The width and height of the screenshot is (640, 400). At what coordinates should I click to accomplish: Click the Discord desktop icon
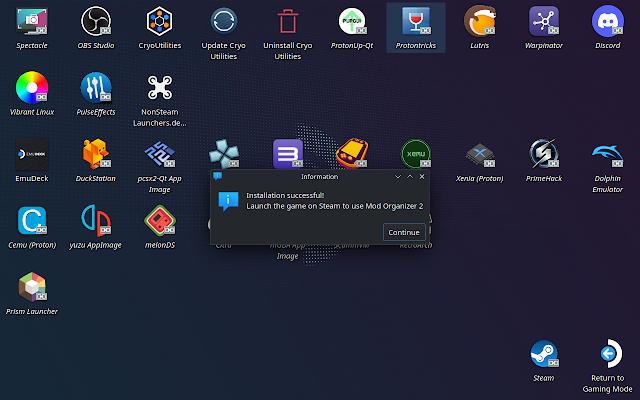(607, 21)
